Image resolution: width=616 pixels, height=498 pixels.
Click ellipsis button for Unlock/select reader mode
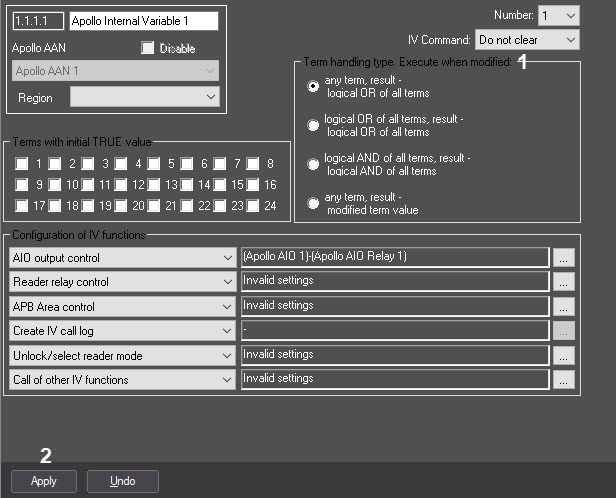565,355
